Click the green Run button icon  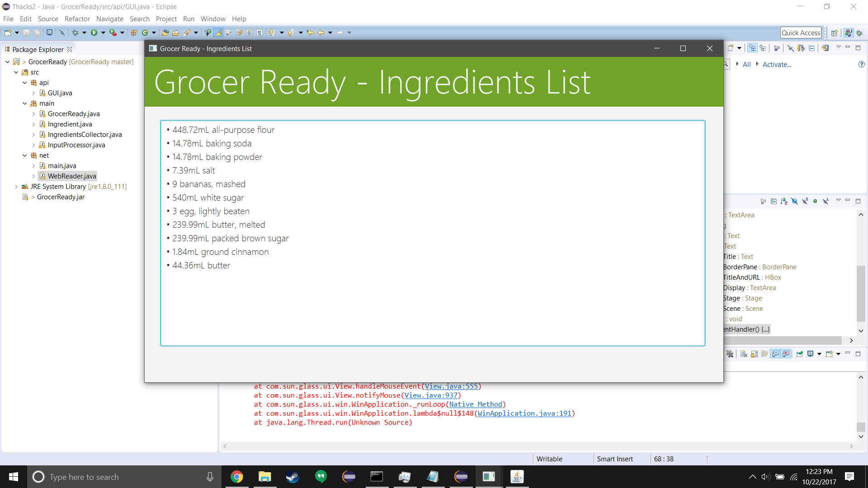click(94, 33)
